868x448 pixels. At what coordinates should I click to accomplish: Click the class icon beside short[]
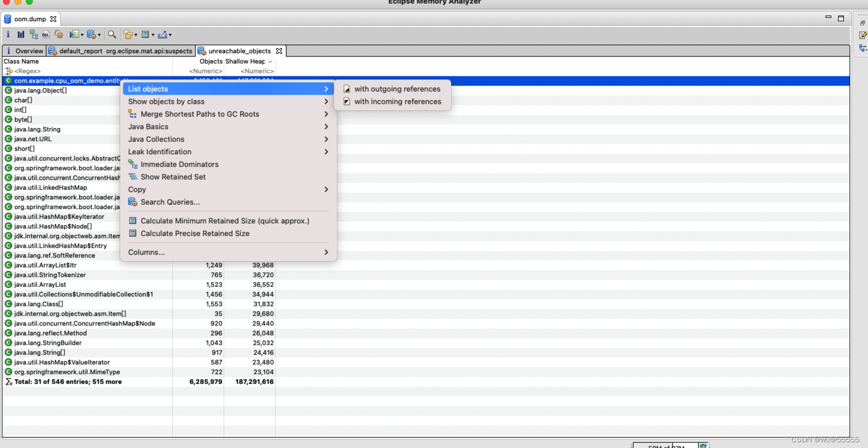[x=9, y=149]
